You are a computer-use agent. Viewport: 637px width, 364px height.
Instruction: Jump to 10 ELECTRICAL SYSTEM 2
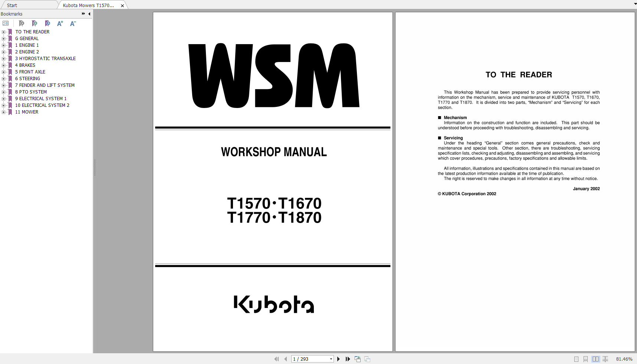pyautogui.click(x=42, y=105)
